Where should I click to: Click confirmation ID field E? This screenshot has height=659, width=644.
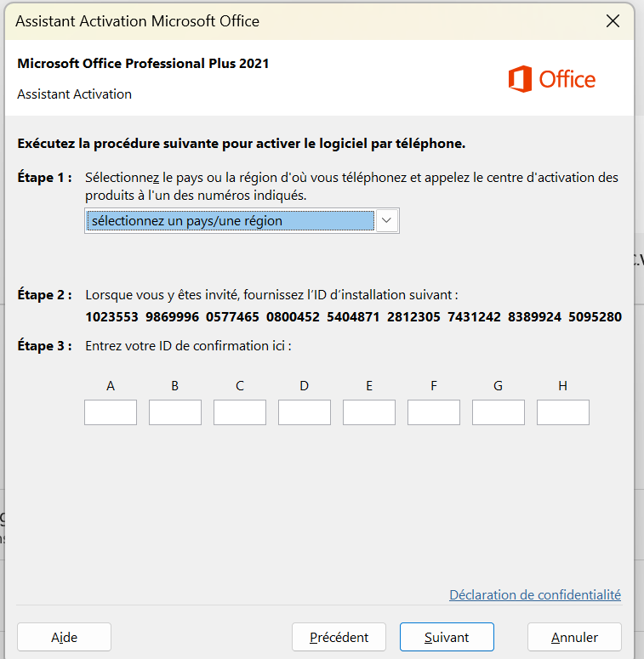[x=369, y=412]
